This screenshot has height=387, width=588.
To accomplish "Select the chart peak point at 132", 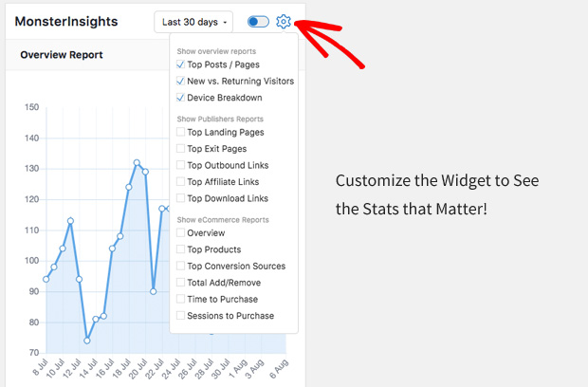I will point(137,163).
